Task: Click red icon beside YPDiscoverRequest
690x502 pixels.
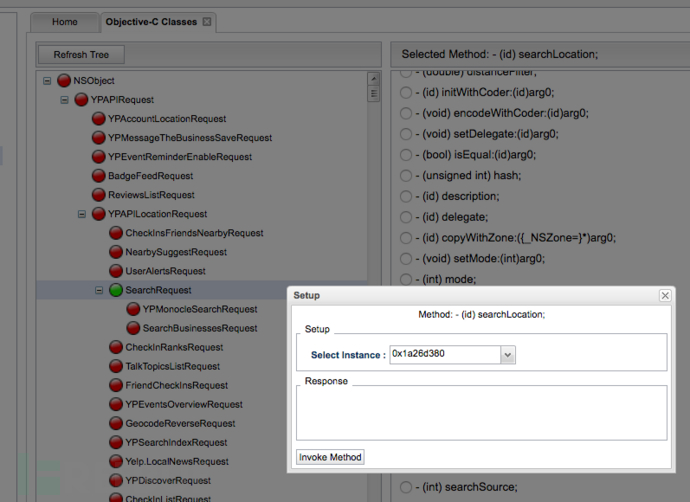Action: pos(116,480)
